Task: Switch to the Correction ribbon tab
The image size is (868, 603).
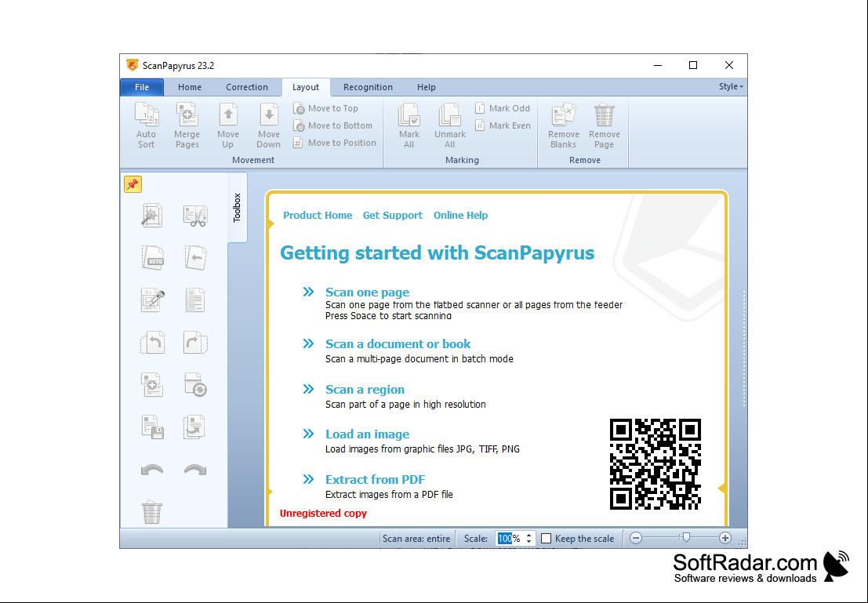Action: pos(247,87)
